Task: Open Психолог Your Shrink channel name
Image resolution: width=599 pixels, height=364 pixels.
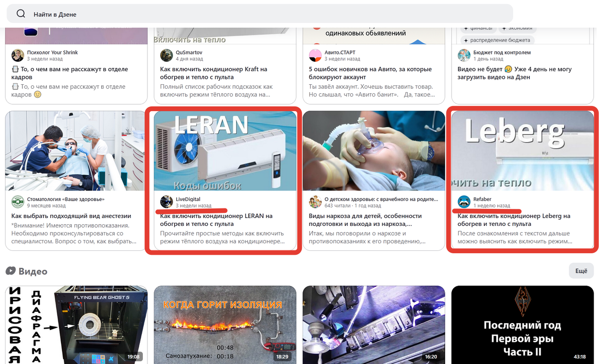Action: tap(52, 52)
